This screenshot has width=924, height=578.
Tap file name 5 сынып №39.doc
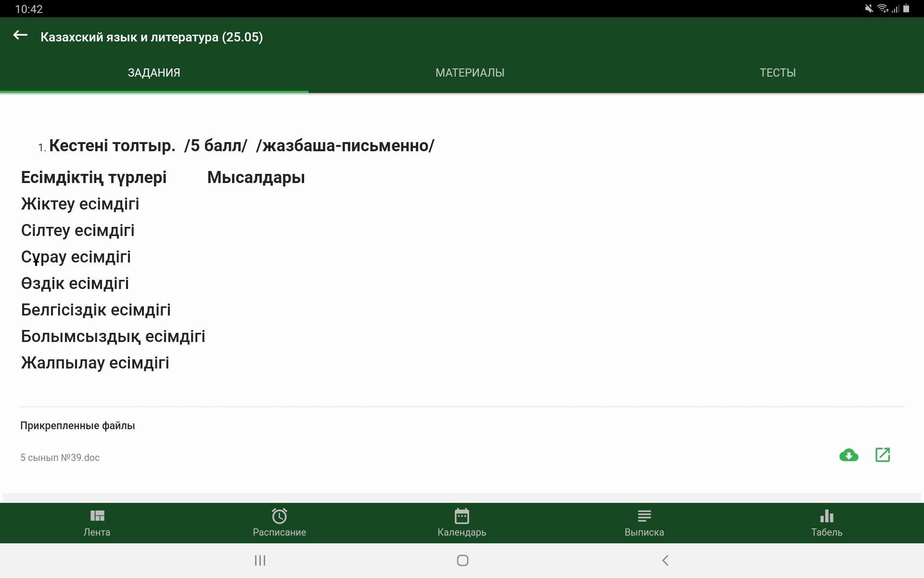[60, 458]
